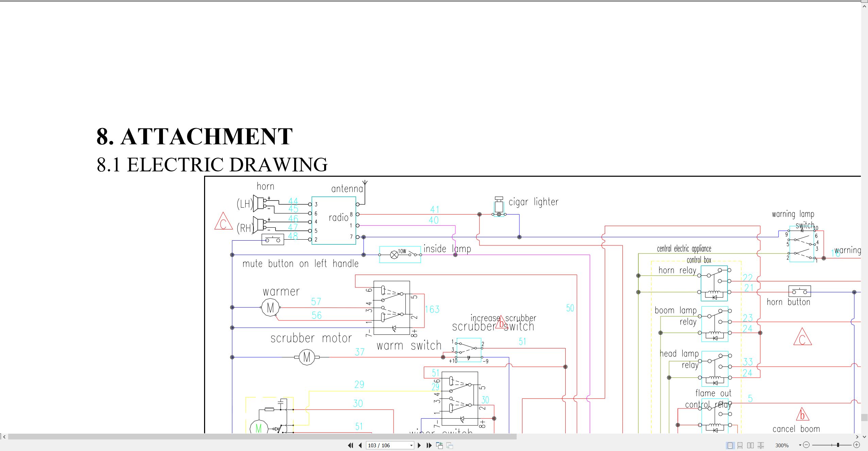Click wire number 163
Viewport: 868px width, 451px height.
(432, 309)
